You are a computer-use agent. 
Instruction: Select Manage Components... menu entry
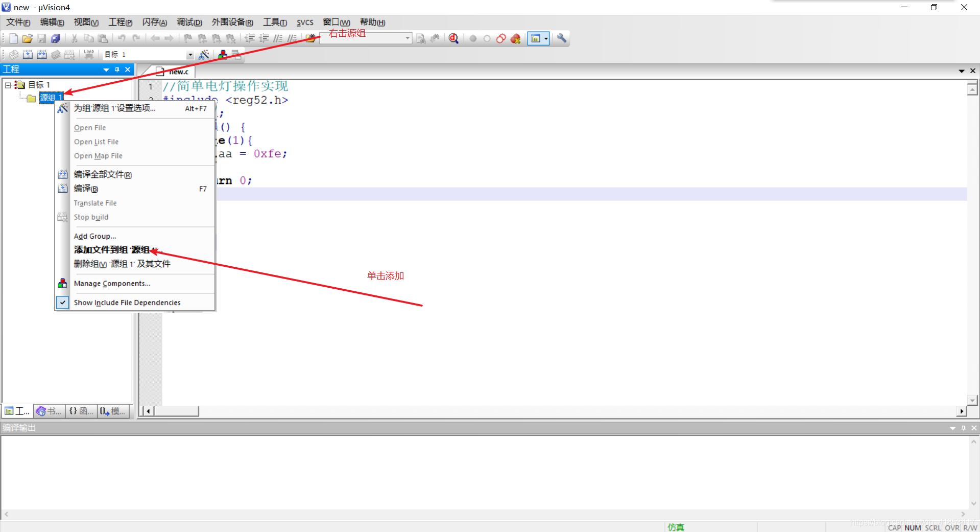coord(135,284)
